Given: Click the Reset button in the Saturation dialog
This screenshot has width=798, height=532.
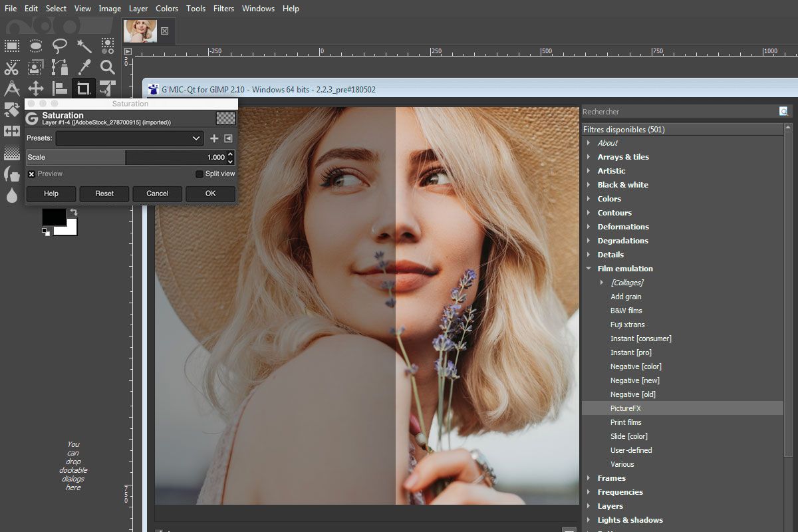Looking at the screenshot, I should [x=104, y=194].
